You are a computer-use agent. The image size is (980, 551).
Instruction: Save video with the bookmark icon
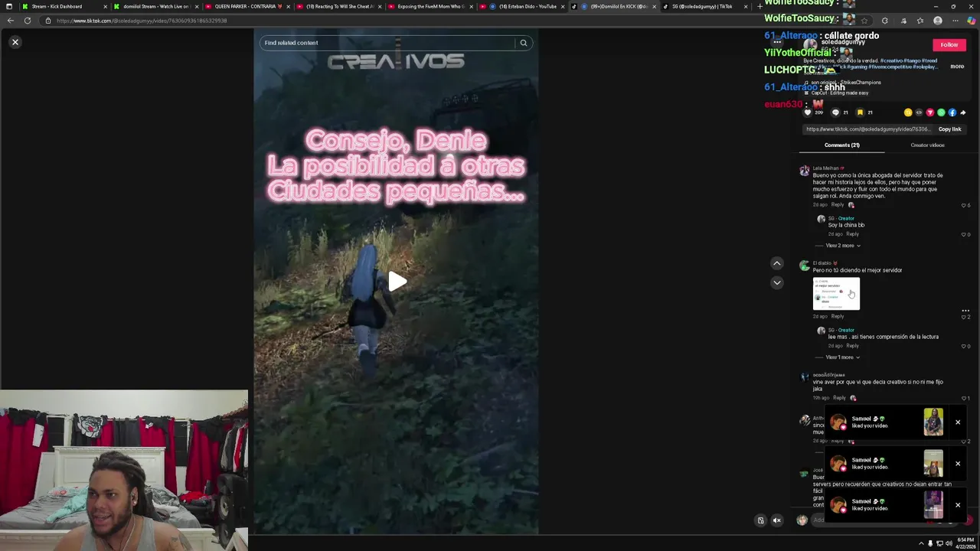click(860, 112)
